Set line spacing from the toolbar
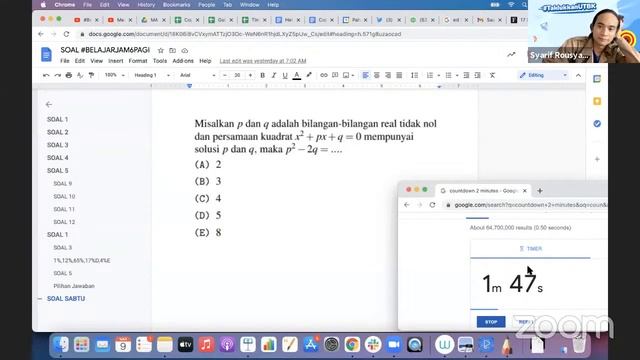Viewport: 640px width, 360px height. pos(414,76)
